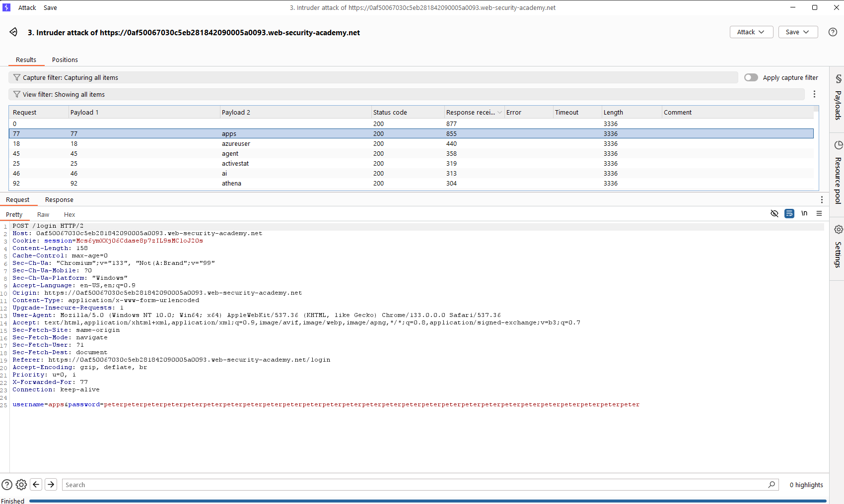Sort by Payload 1 column header
Screen dimensions: 844x504
point(144,113)
